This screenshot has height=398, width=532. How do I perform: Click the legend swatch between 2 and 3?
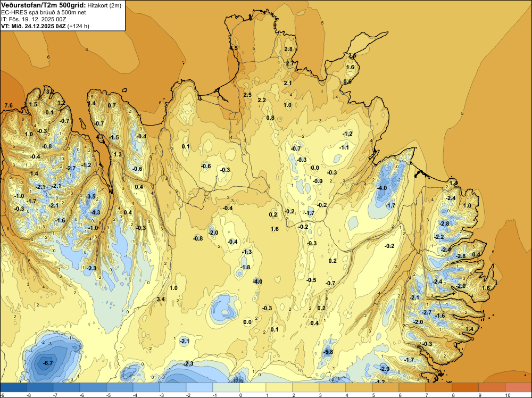point(306,387)
